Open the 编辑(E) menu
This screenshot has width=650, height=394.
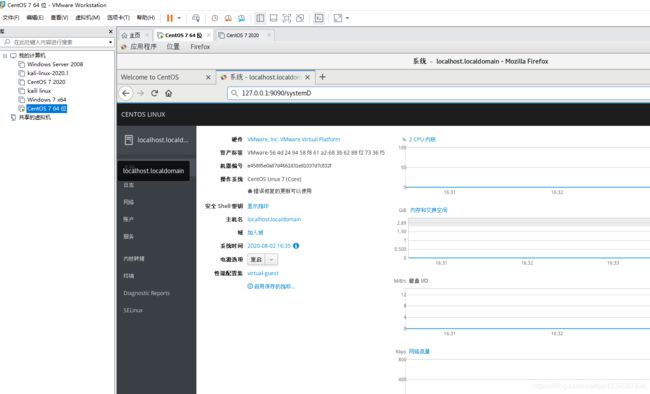35,17
